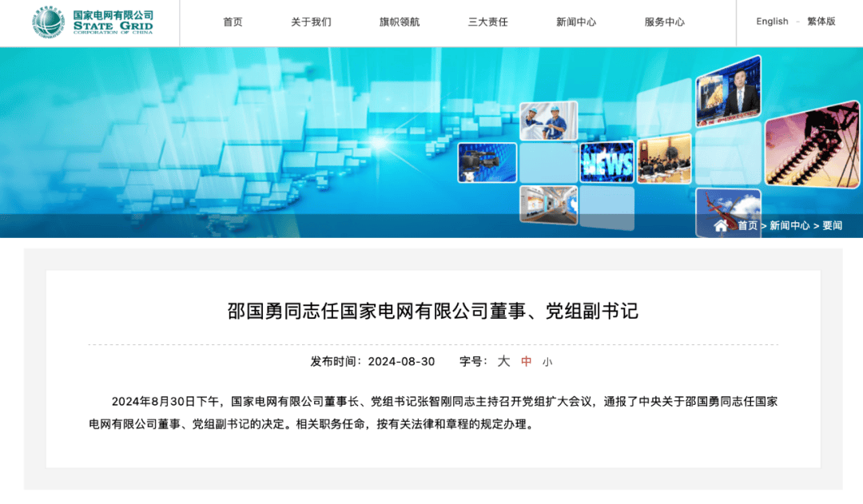
Task: Click the article paragraph starting 2024年8月30日下午
Action: tap(433, 413)
